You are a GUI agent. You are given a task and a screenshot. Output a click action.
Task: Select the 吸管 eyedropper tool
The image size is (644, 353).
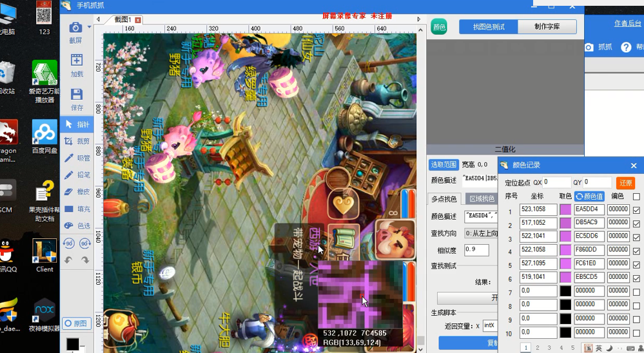point(77,158)
